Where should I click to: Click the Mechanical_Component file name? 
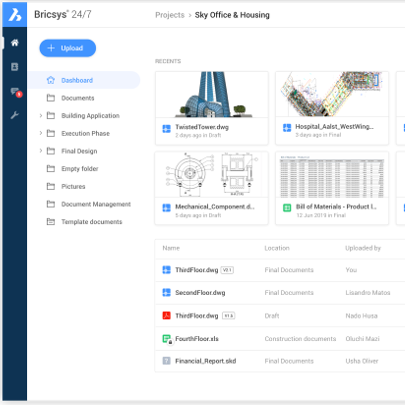215,207
